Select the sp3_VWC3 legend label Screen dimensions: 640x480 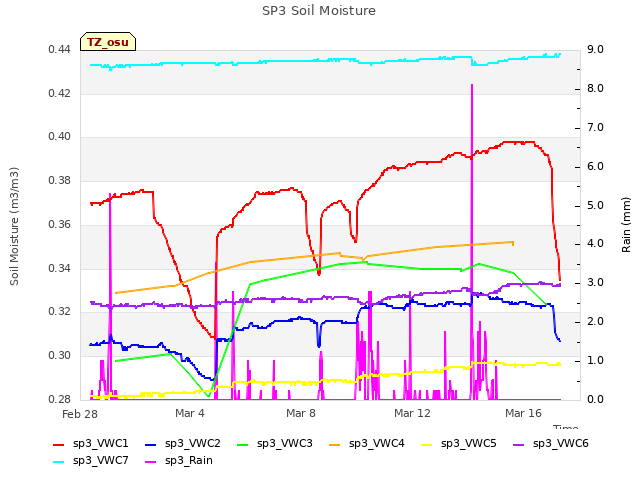tap(284, 443)
